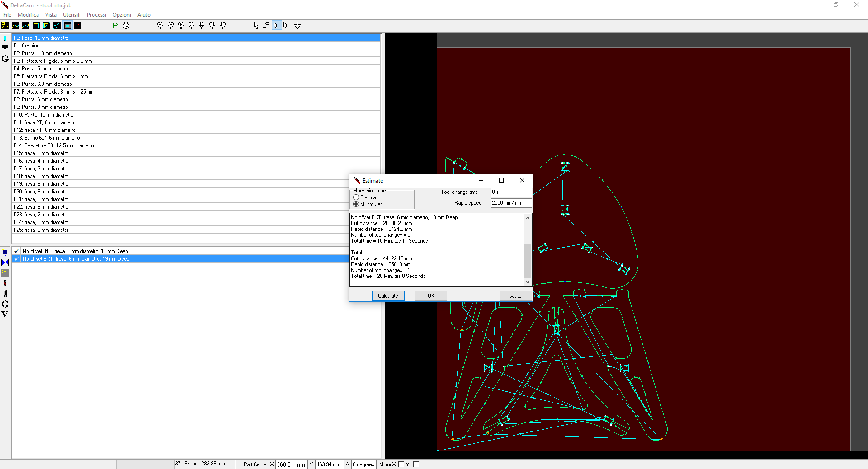Open the Processi menu
Viewport: 868px width, 469px height.
[96, 15]
